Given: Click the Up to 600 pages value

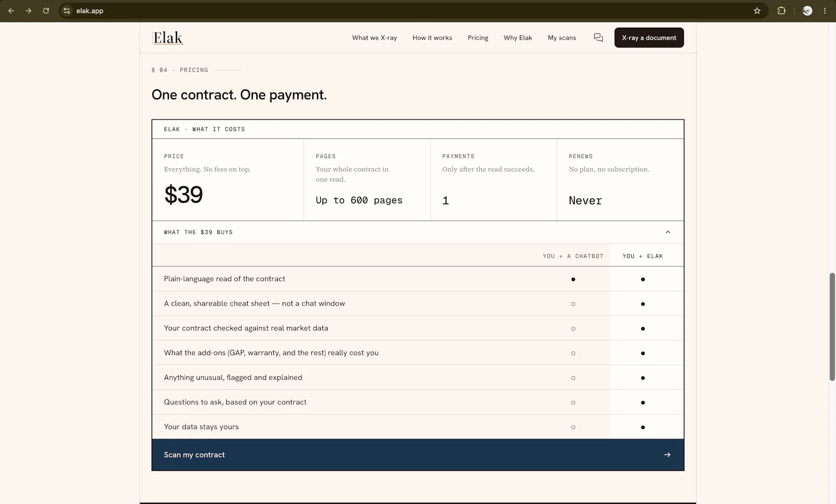Looking at the screenshot, I should (x=359, y=201).
